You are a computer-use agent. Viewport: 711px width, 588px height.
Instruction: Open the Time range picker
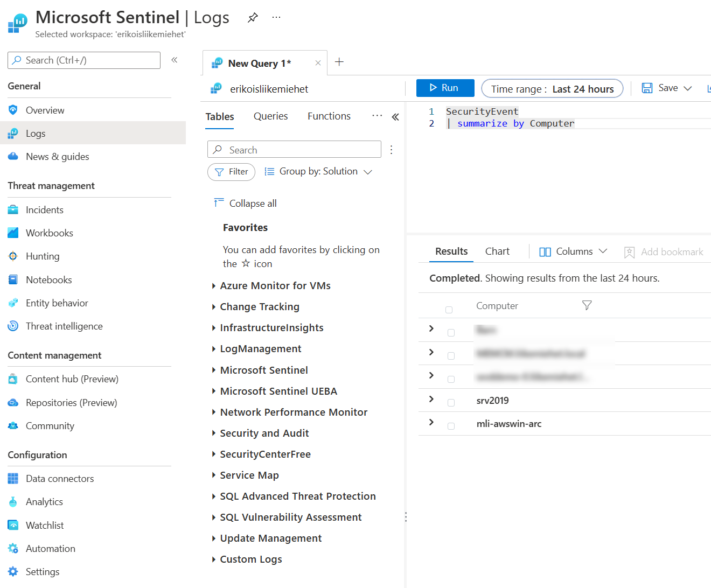click(x=552, y=88)
